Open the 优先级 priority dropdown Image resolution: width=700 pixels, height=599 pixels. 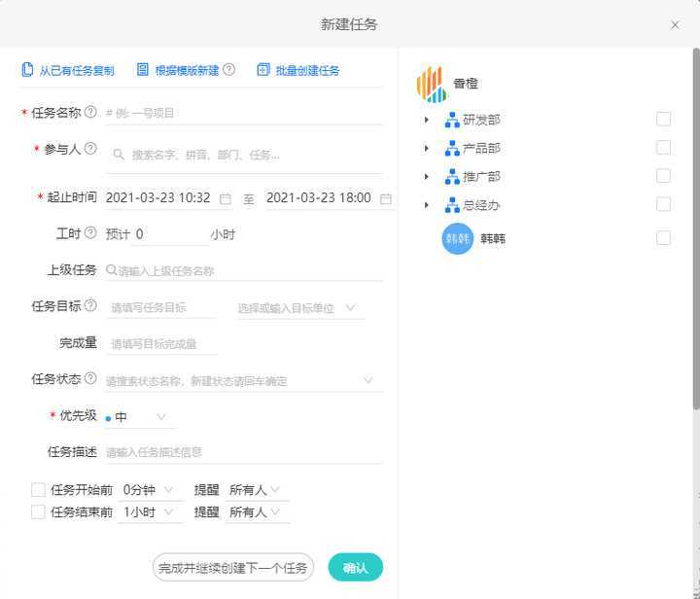coord(141,417)
